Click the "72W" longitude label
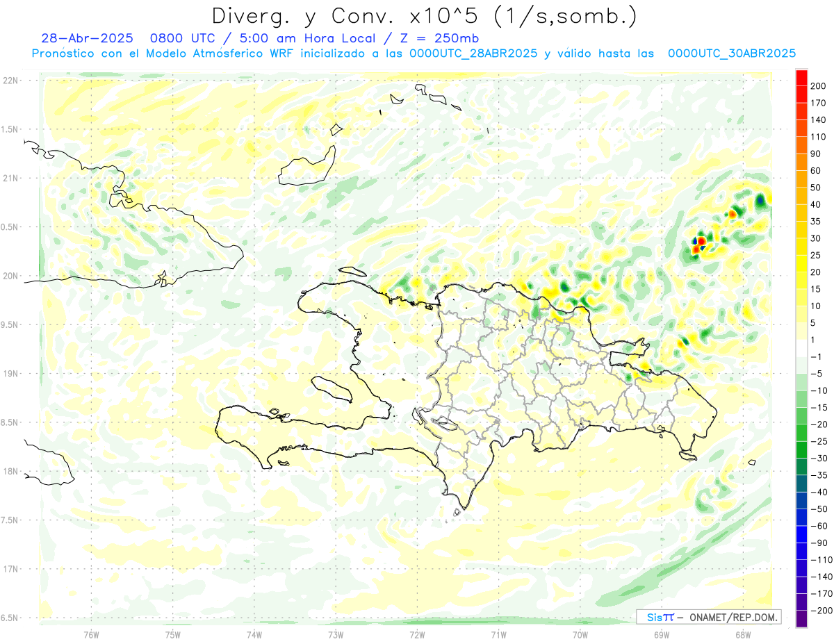Image resolution: width=834 pixels, height=644 pixels. coord(417,634)
